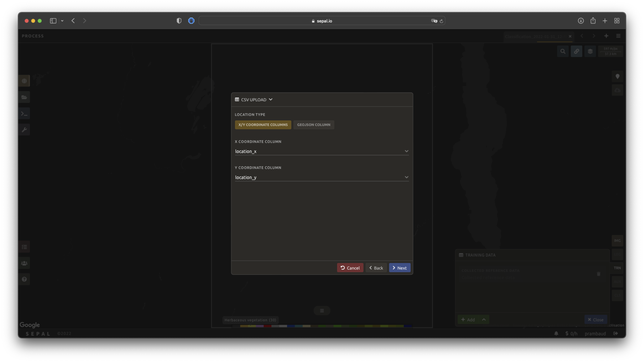Open the Help question mark icon

coord(24,279)
